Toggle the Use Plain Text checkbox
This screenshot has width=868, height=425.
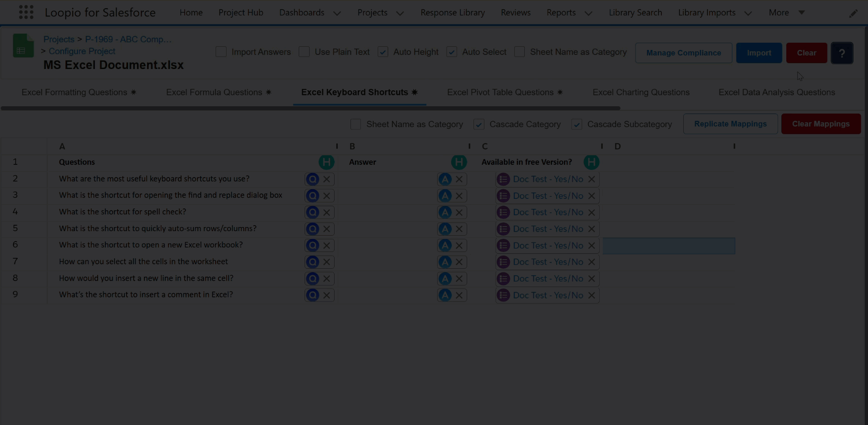304,52
